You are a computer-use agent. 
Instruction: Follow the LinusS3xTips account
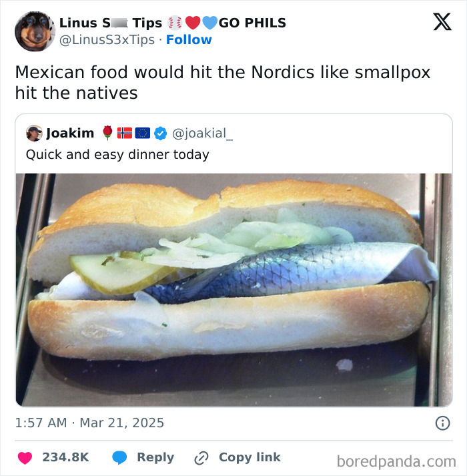point(189,40)
